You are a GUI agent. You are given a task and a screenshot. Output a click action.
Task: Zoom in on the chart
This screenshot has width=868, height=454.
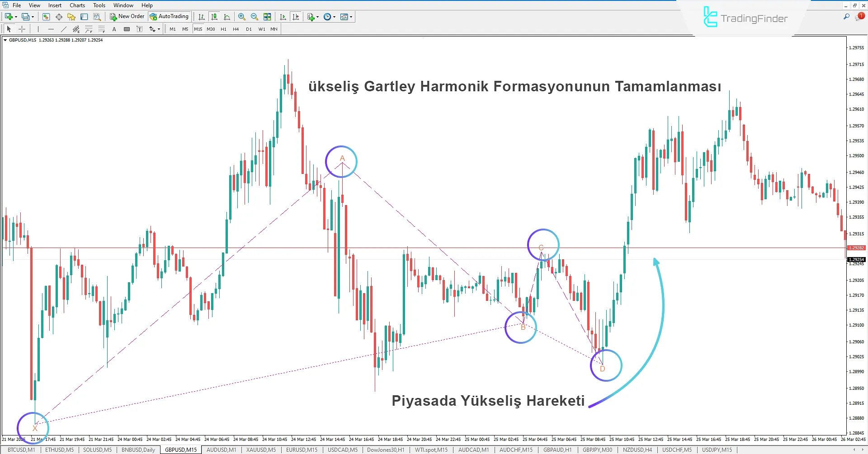(x=242, y=17)
